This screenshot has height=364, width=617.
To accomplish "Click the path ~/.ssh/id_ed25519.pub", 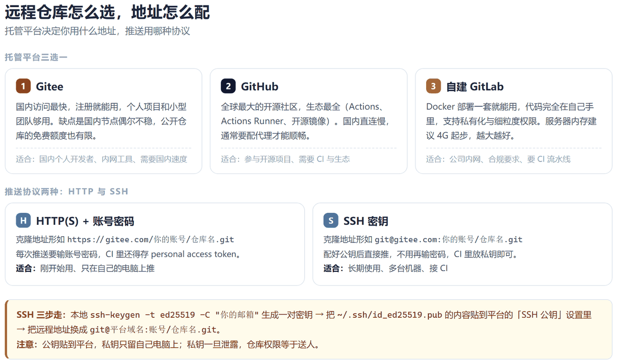I will tap(390, 315).
